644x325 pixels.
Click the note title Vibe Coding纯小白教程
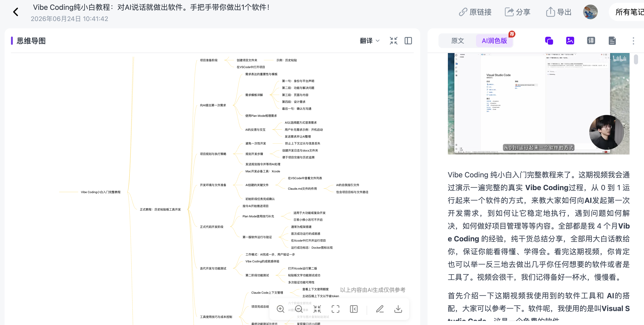151,7
